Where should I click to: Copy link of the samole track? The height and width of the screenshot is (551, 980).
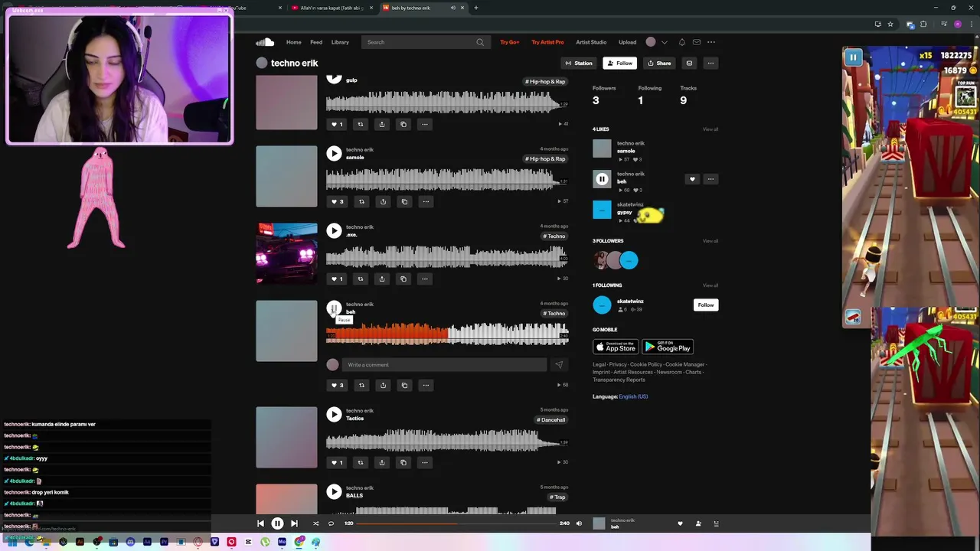(404, 201)
